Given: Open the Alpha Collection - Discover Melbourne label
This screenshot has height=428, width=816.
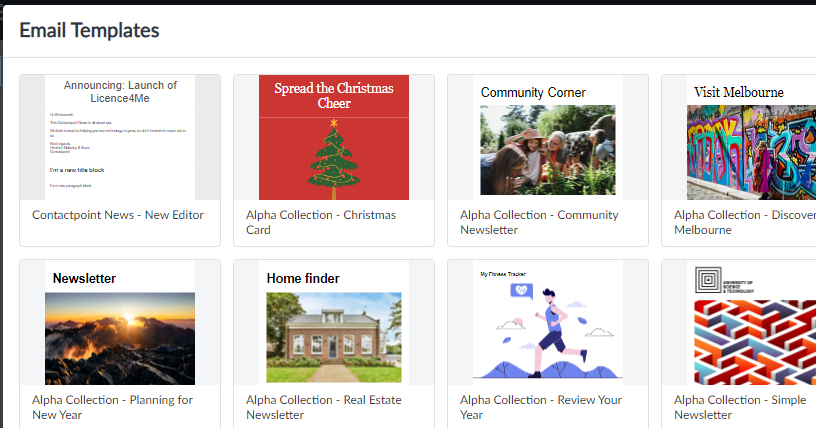Looking at the screenshot, I should point(744,222).
